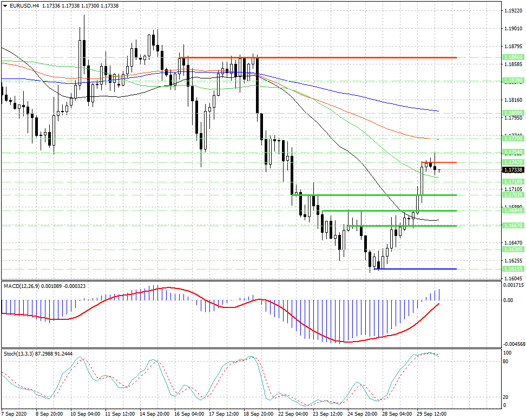Click the 17 Sep 12:00 time label
The image size is (526, 420).
tap(224, 414)
